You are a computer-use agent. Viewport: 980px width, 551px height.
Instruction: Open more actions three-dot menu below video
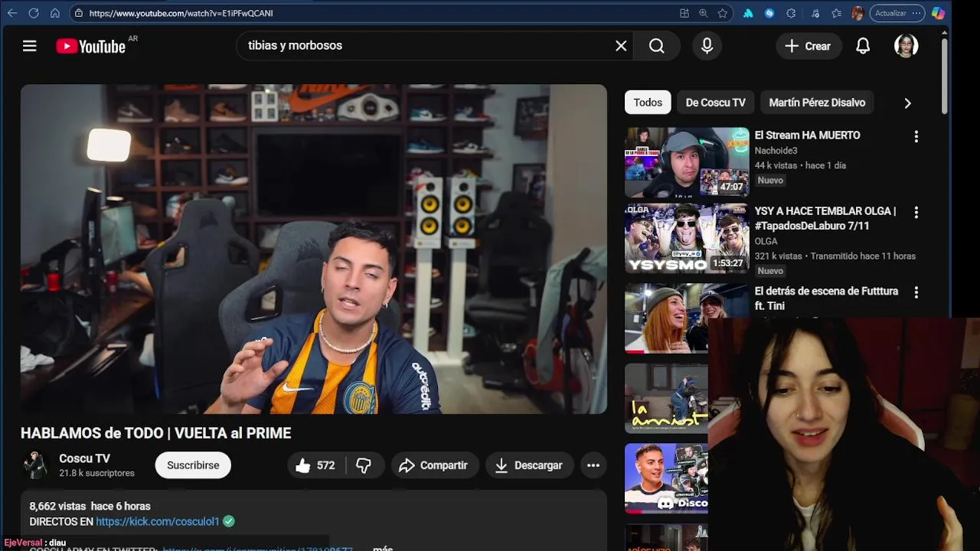(593, 465)
